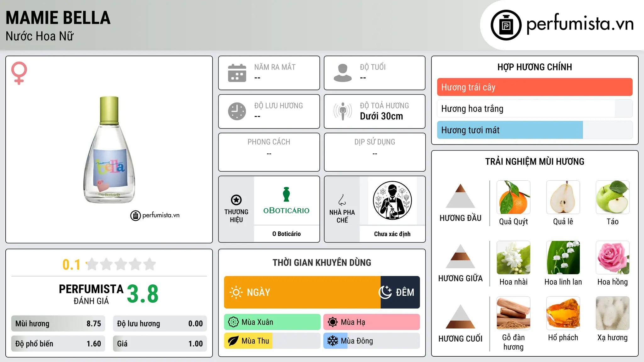The width and height of the screenshot is (644, 362).
Task: Open the Xạ hương note image
Action: click(x=613, y=313)
